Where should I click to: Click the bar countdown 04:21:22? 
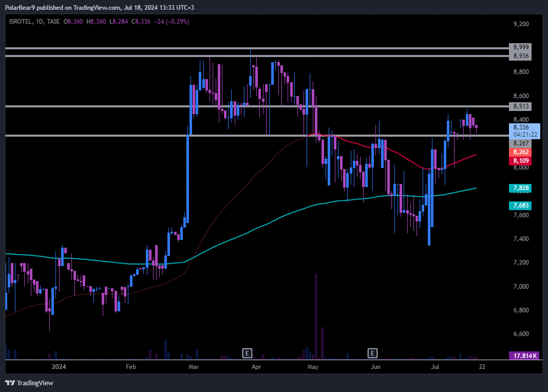click(525, 135)
